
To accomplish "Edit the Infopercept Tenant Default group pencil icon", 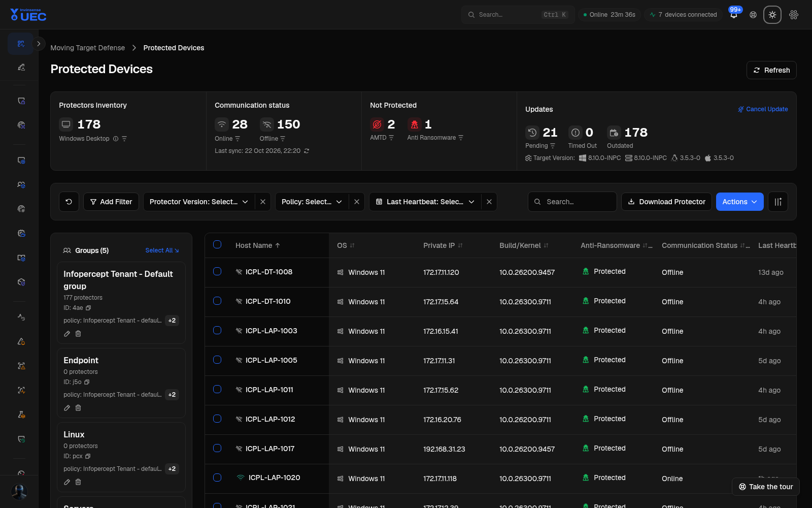I will tap(67, 334).
